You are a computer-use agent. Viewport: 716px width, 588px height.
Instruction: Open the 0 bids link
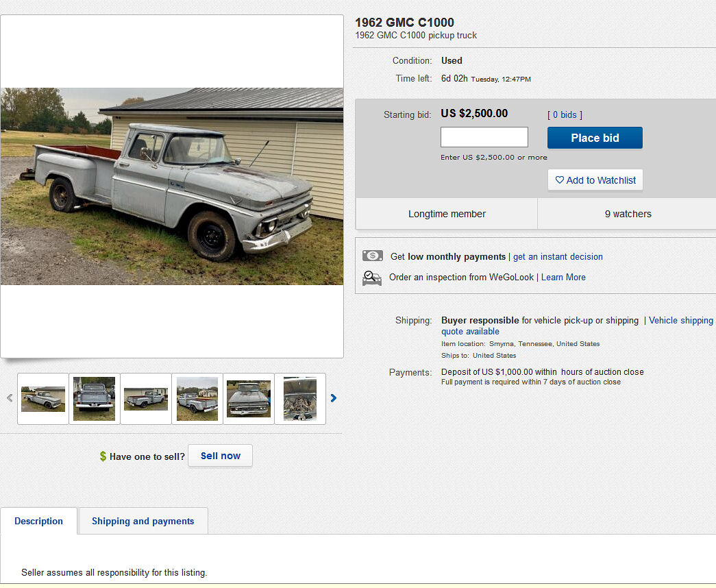[565, 115]
